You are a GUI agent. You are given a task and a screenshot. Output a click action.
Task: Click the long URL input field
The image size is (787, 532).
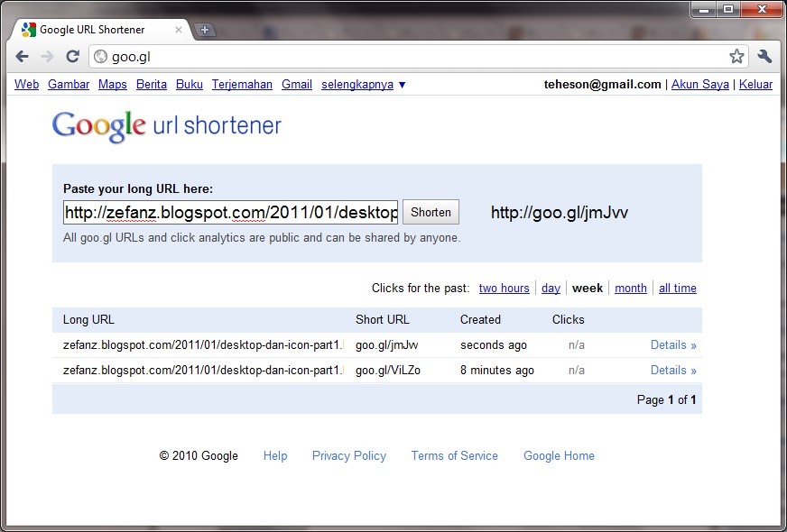230,213
